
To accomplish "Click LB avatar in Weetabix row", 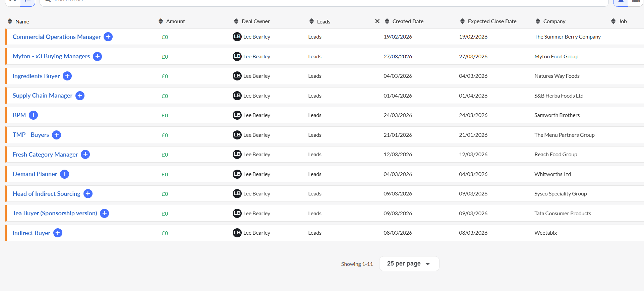I will point(237,233).
